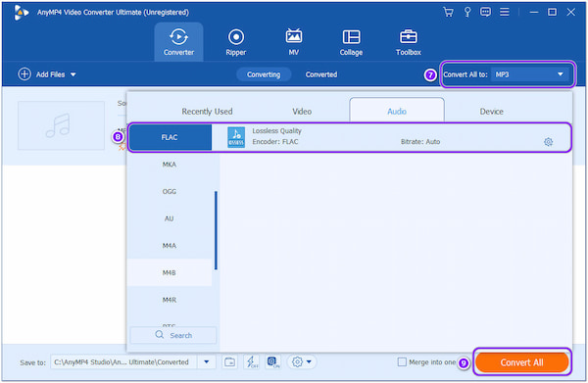Image resolution: width=588 pixels, height=383 pixels.
Task: Open the hamburger menu icon
Action: (505, 12)
